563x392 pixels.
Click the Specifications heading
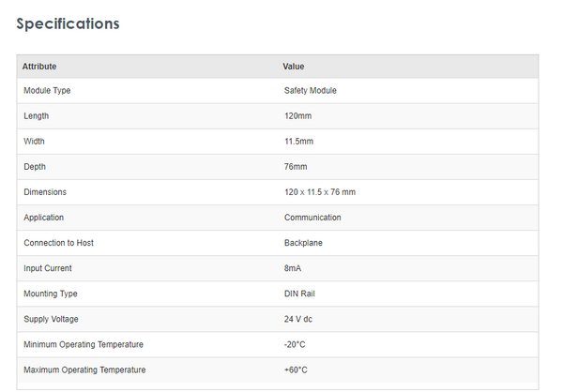coord(68,23)
